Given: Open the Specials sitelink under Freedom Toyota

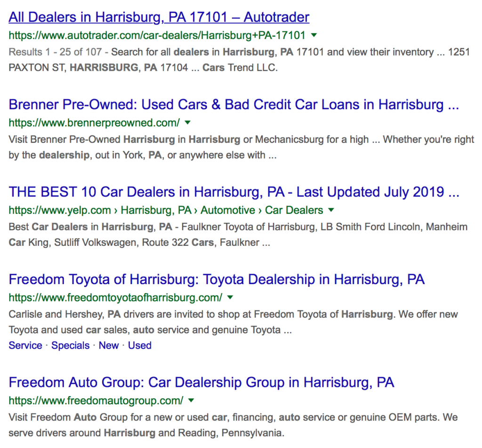Looking at the screenshot, I should (71, 345).
